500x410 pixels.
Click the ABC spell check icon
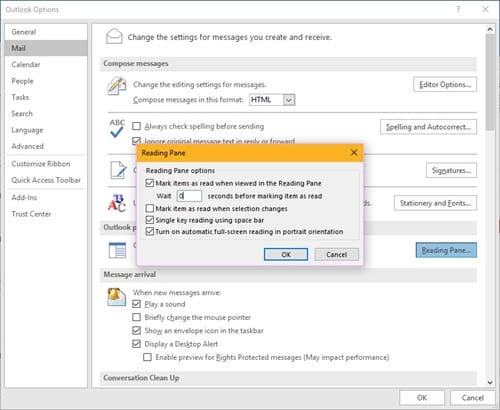click(x=117, y=128)
